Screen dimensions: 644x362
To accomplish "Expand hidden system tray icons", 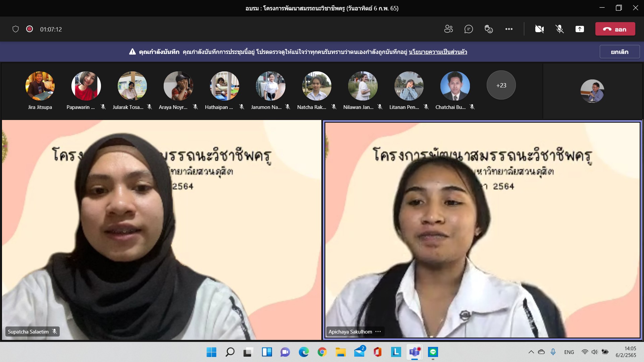I will tap(531, 352).
